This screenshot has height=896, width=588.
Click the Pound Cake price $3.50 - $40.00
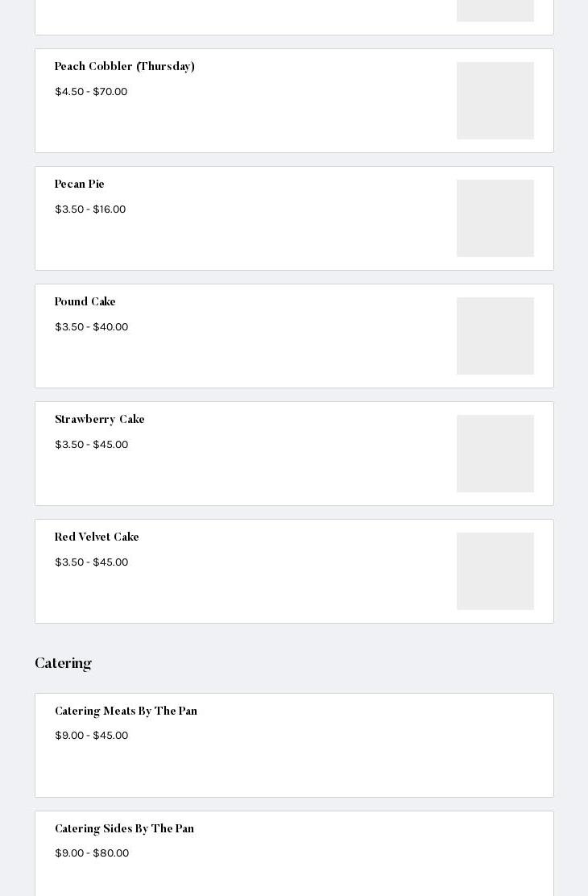[x=92, y=327]
